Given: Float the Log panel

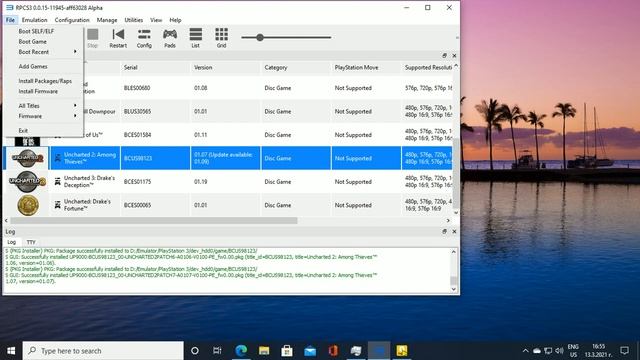Looking at the screenshot, I should pyautogui.click(x=444, y=231).
